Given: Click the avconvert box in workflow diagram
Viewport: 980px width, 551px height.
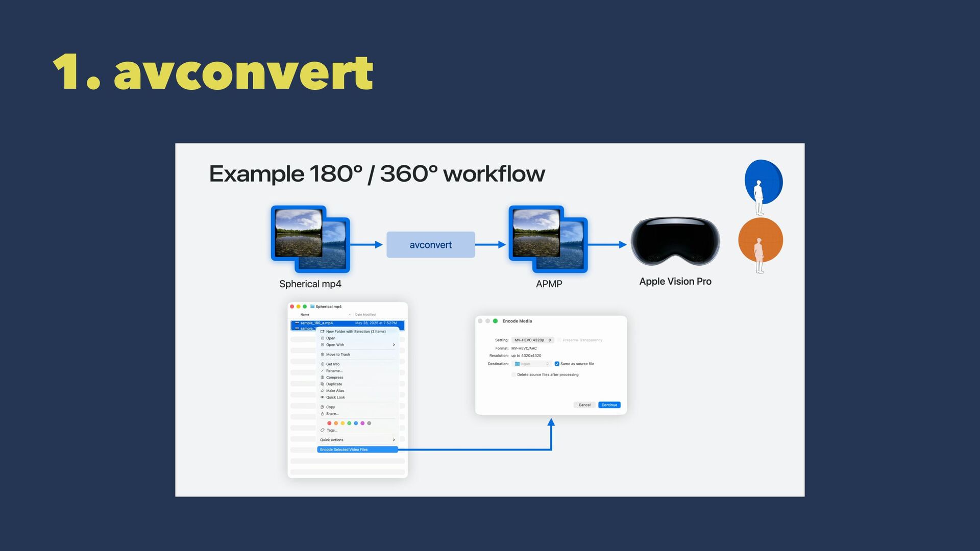Looking at the screenshot, I should (431, 245).
